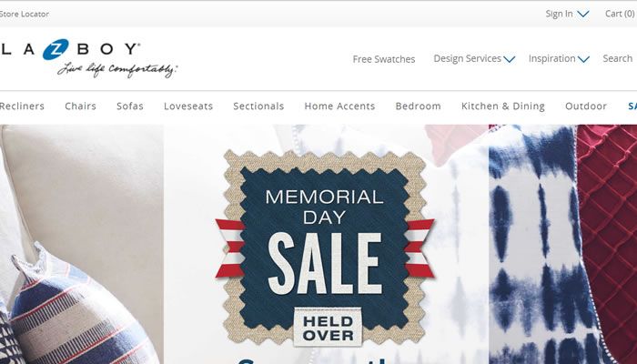Choose Home Accents in navigation
The image size is (637, 364).
pyautogui.click(x=339, y=106)
